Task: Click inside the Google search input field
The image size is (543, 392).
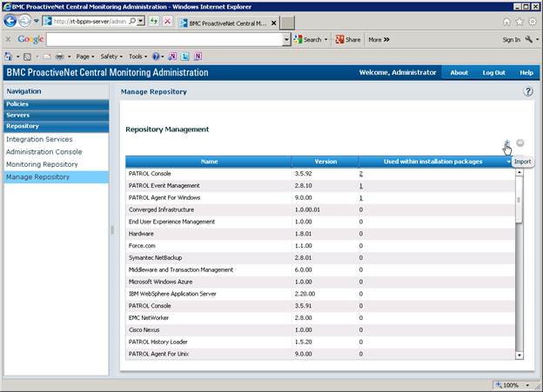Action: pyautogui.click(x=165, y=39)
